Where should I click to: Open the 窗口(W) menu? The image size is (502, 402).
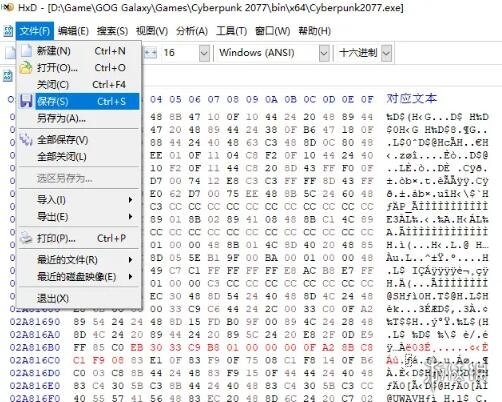pos(272,31)
